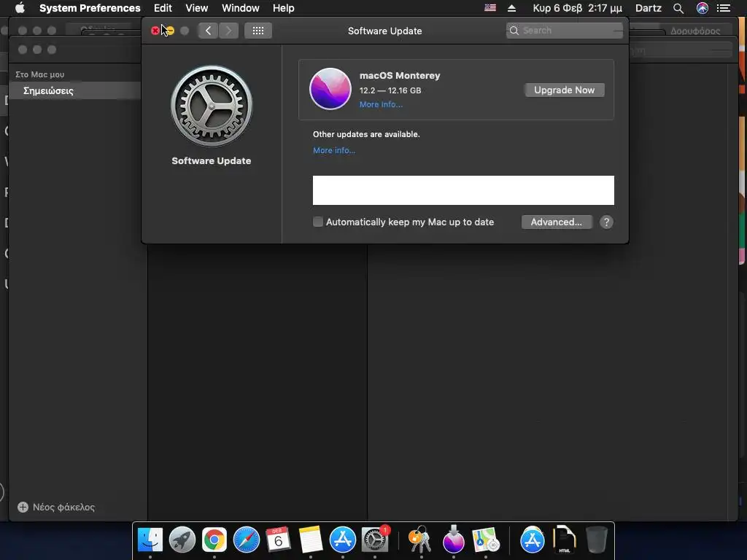Open the System Preferences menu
The width and height of the screenshot is (747, 560).
(90, 8)
